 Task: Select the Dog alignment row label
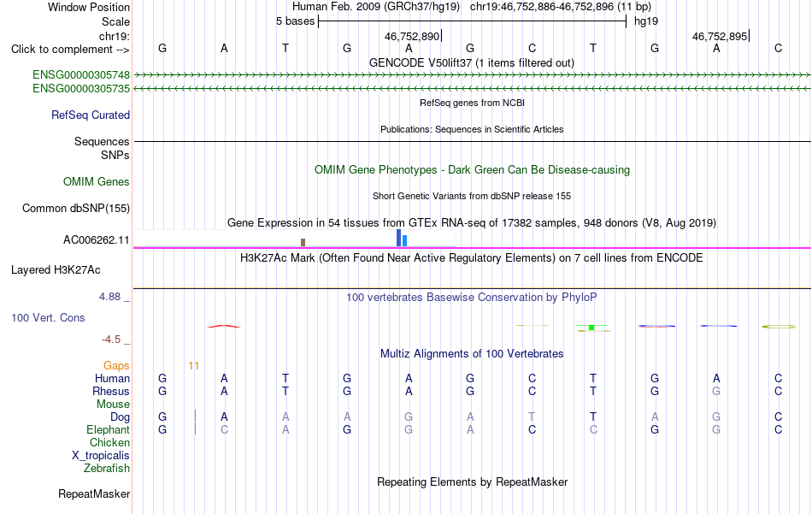(121, 417)
